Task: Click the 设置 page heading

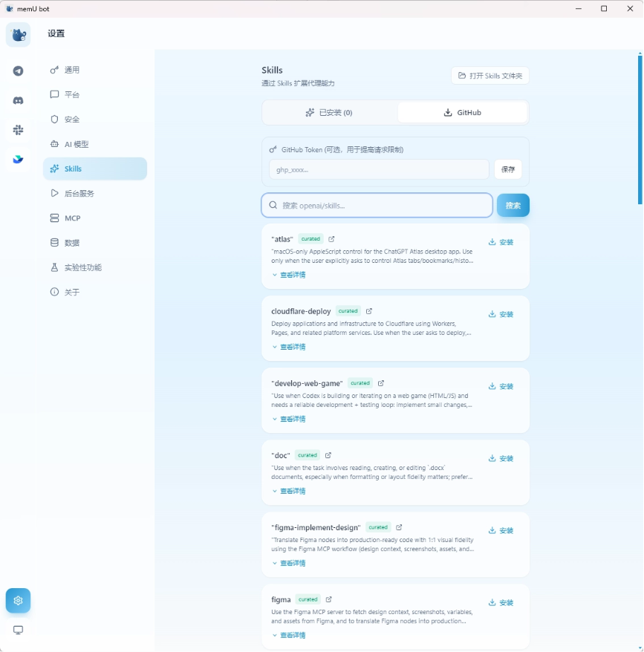Action: [56, 33]
